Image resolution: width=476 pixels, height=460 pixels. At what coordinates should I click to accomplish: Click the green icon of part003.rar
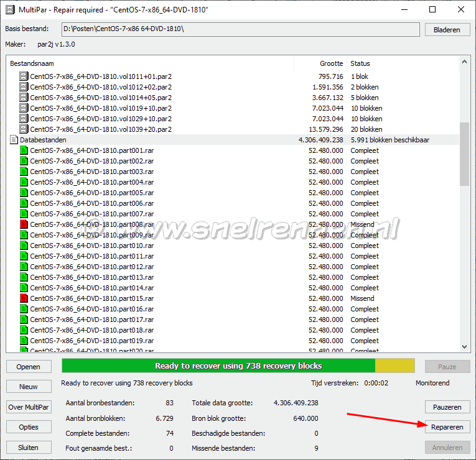click(x=24, y=172)
